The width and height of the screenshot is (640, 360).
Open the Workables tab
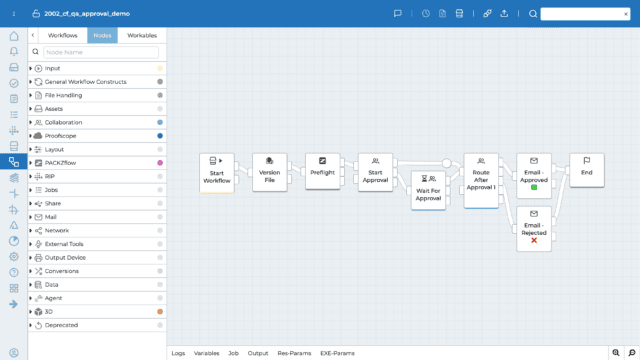tap(142, 36)
